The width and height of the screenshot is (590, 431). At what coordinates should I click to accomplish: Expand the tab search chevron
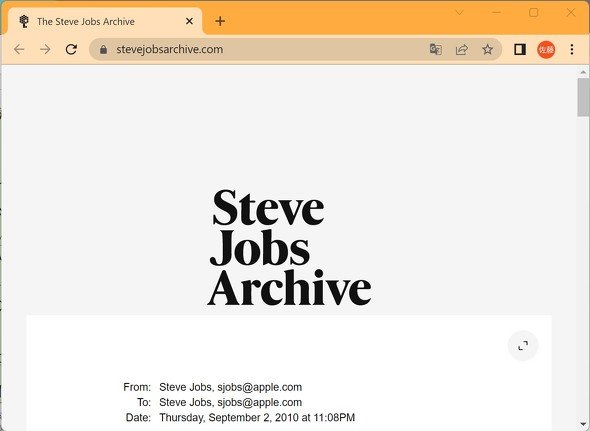[459, 13]
